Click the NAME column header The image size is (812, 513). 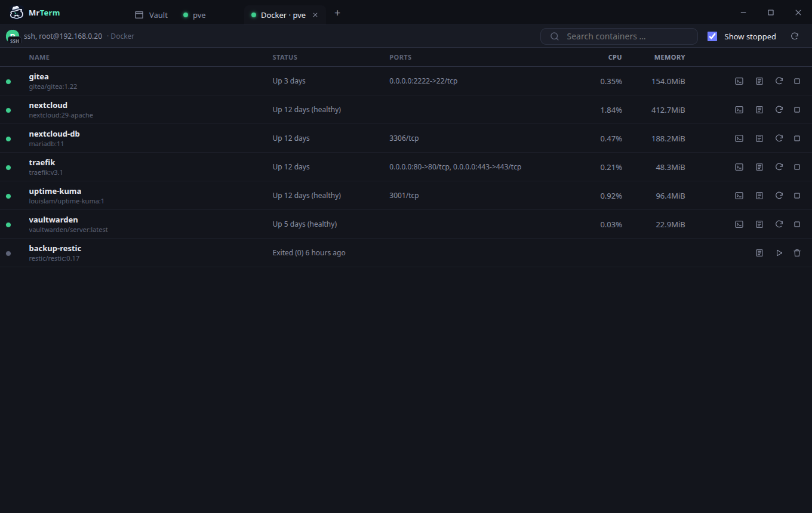pos(39,57)
